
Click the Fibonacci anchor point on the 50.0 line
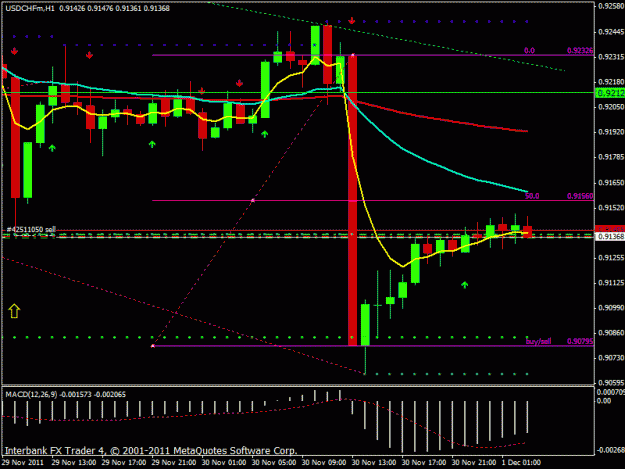point(253,200)
